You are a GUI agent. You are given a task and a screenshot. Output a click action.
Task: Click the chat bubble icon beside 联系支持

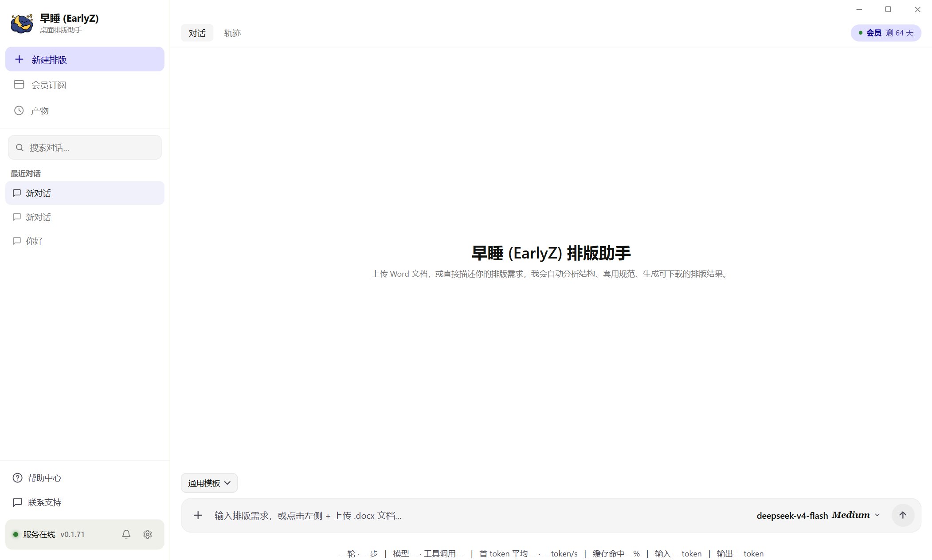[18, 502]
